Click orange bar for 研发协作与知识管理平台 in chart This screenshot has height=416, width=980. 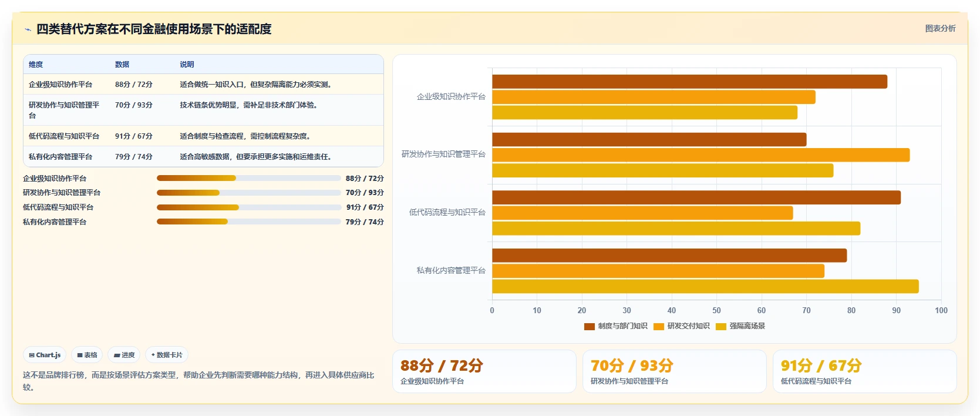pyautogui.click(x=701, y=155)
